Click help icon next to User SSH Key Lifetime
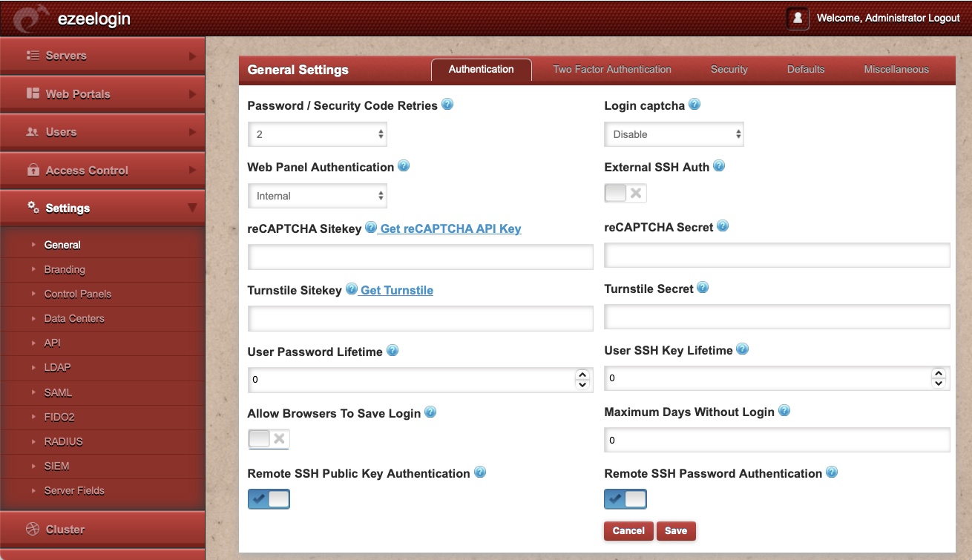972x560 pixels. pos(742,349)
